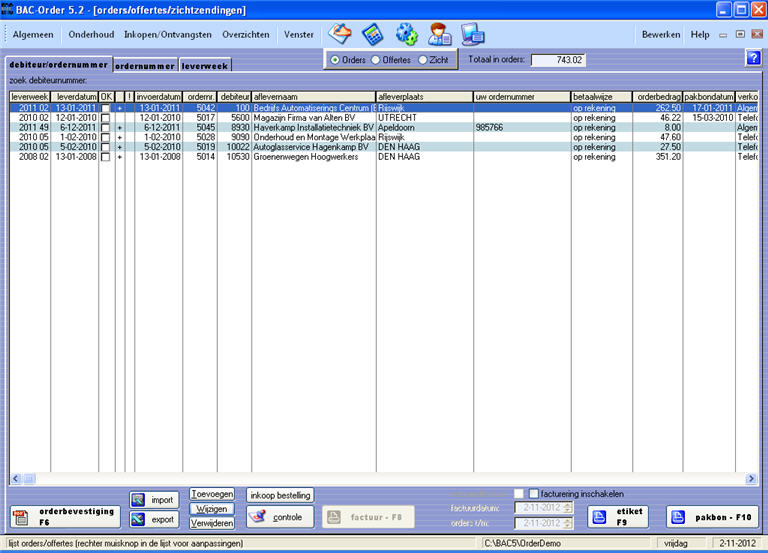Click the computer monitor toolbar icon
The height and width of the screenshot is (553, 768).
point(473,34)
